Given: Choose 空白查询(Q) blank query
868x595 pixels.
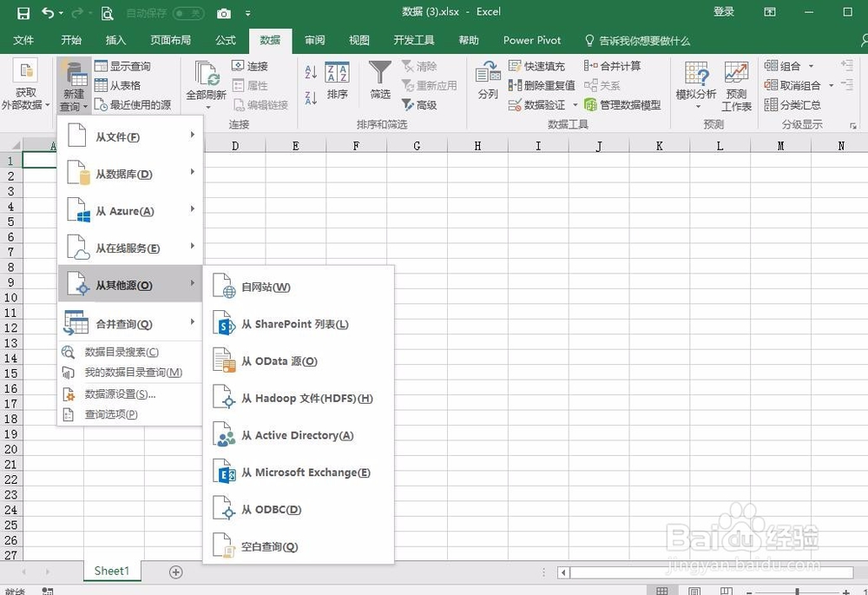Looking at the screenshot, I should click(x=299, y=547).
